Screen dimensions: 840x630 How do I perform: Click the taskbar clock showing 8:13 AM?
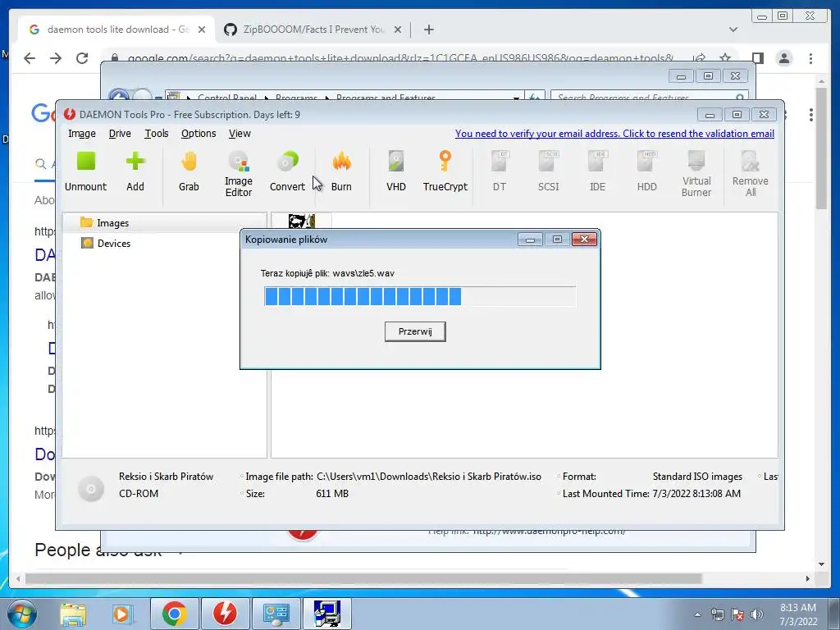point(798,614)
